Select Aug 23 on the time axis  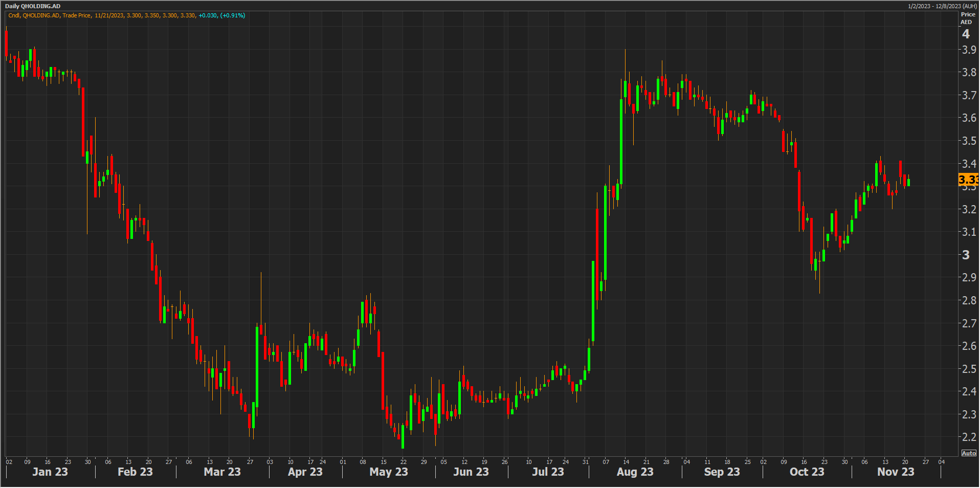[635, 472]
